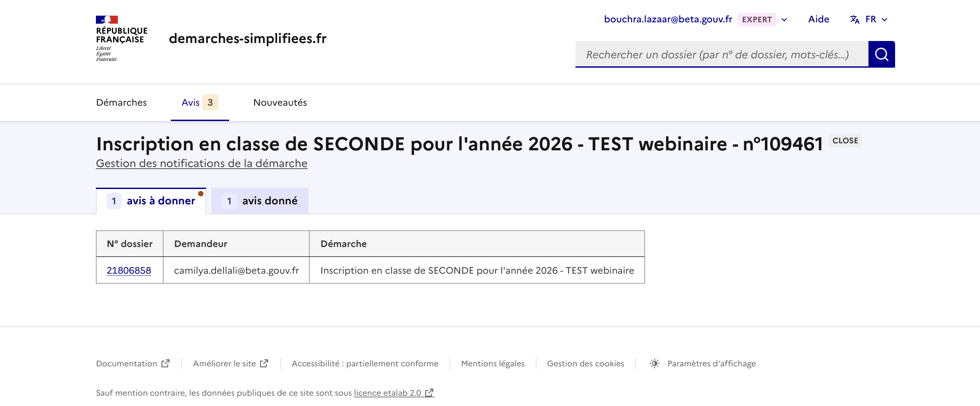Click the magnifying glass search button
Screen dimensions: 980x406
881,54
